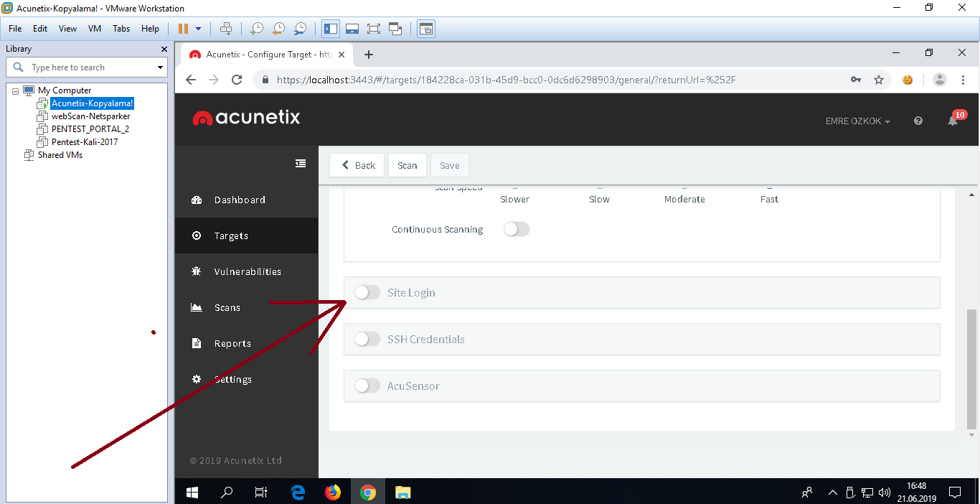Click VMware take snapshot icon
This screenshot has height=504, width=980.
[256, 29]
